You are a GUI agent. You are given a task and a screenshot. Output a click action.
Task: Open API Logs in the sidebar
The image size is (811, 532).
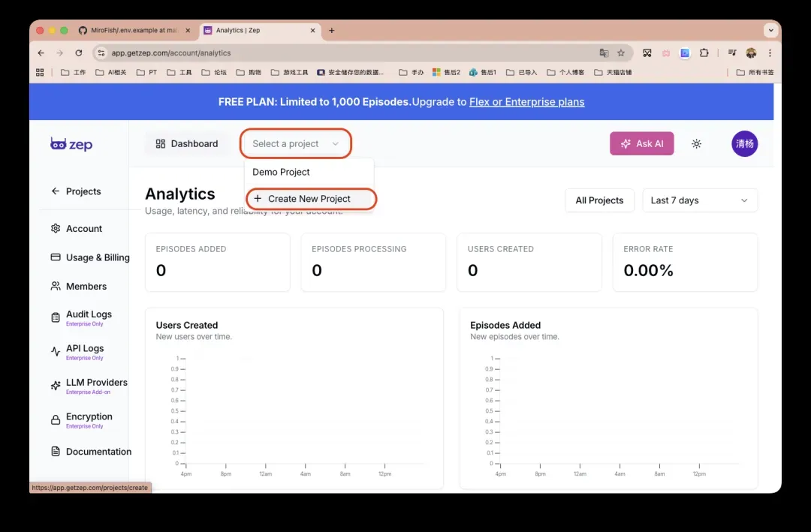tap(84, 349)
